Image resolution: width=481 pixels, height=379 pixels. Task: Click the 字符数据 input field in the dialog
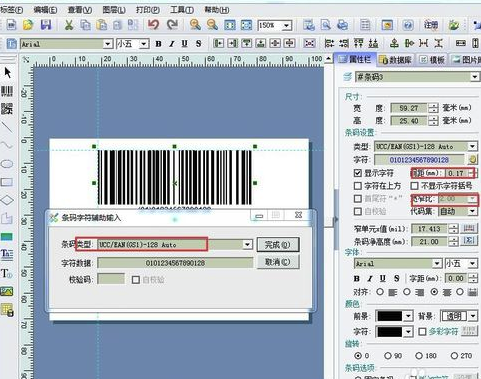tap(175, 263)
